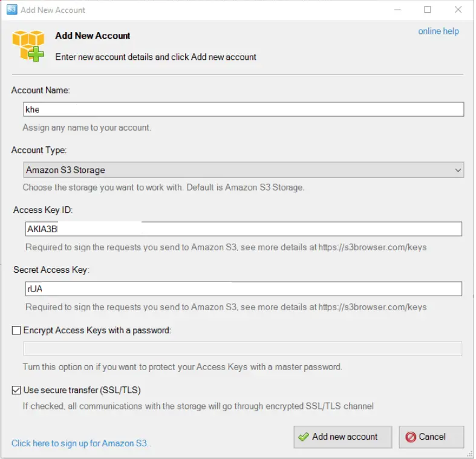Viewport: 476px width, 459px height.
Task: Click the disabled master password field
Action: tap(243, 349)
